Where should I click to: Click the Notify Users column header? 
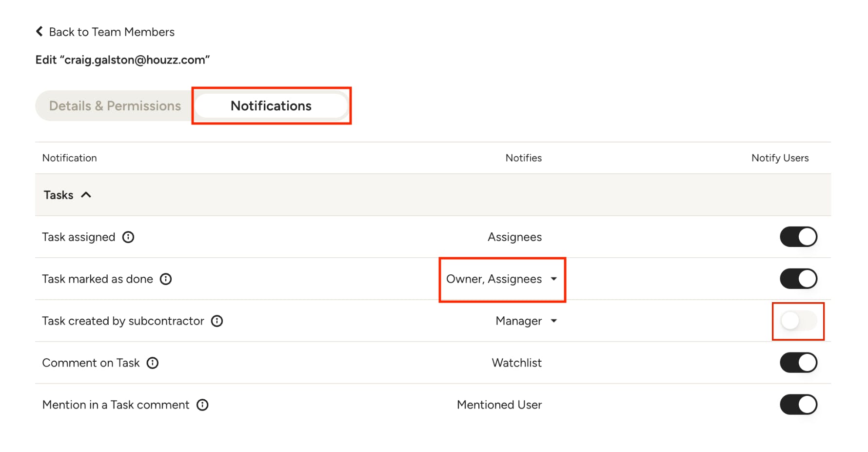point(780,158)
